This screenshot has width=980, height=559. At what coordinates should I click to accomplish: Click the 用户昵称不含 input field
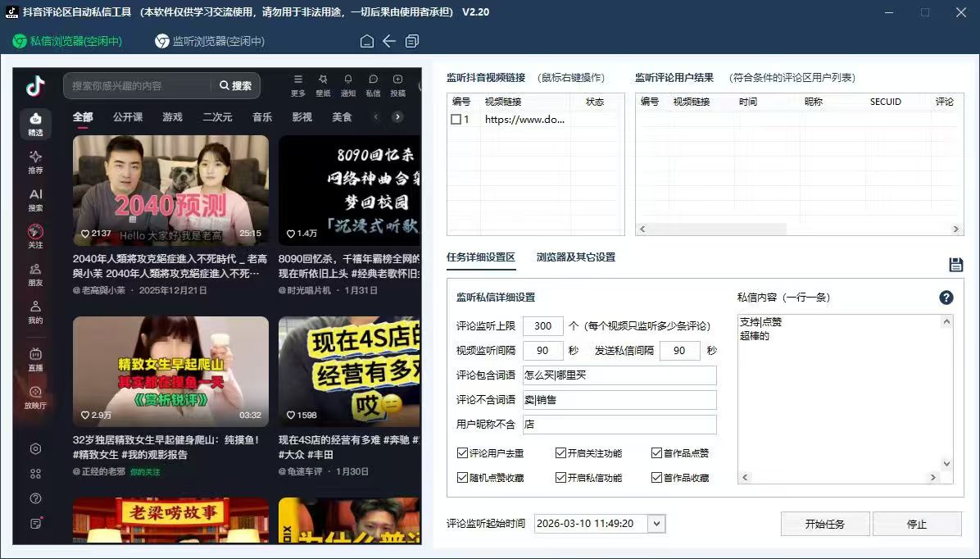619,424
